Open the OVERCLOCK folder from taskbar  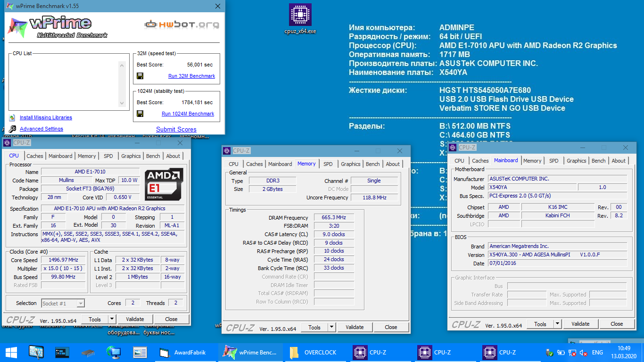(x=315, y=352)
